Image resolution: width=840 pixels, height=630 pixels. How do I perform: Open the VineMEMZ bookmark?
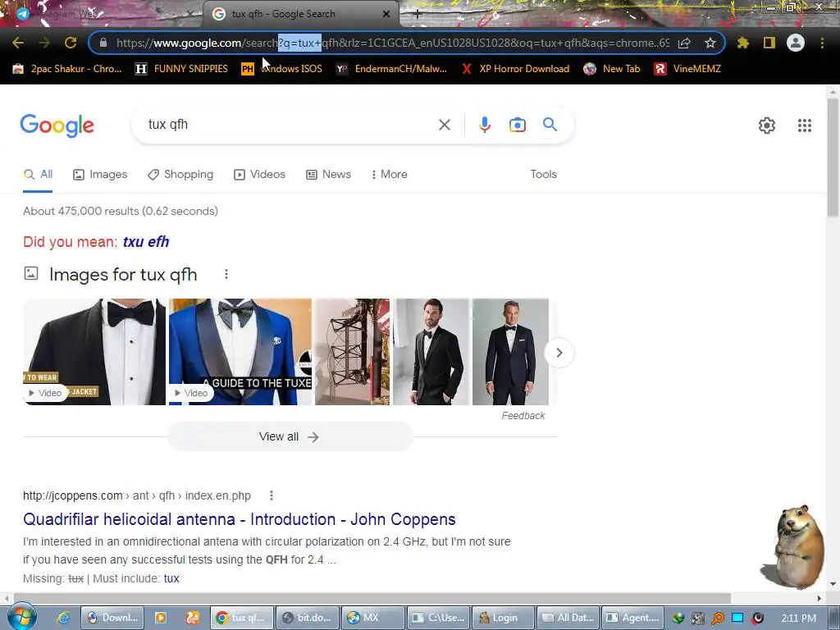pyautogui.click(x=687, y=69)
